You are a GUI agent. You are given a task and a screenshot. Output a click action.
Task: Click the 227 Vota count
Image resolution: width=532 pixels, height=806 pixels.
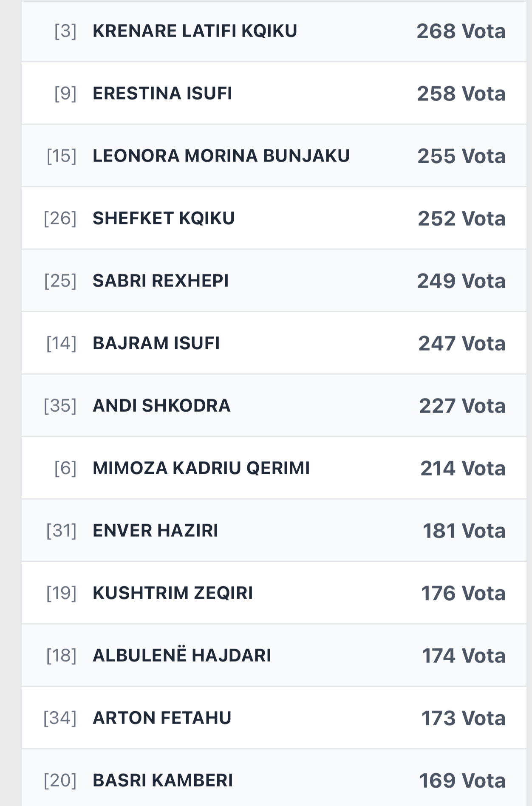462,406
